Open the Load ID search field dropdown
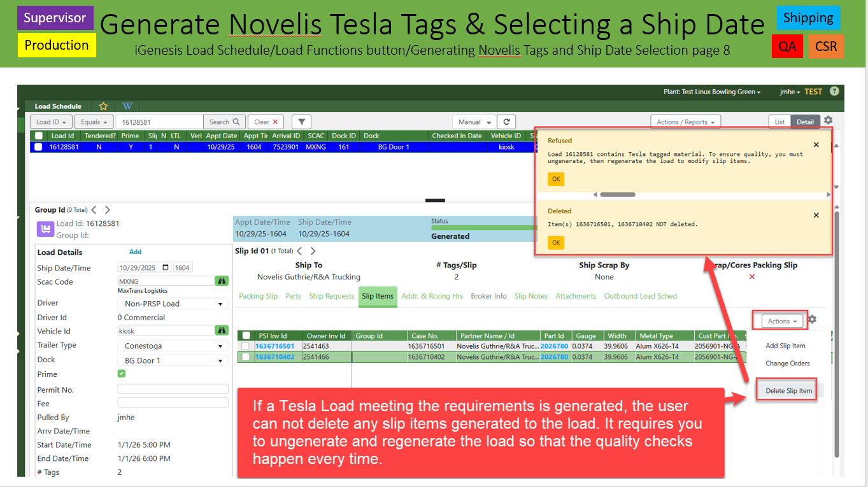868x487 pixels. 51,122
